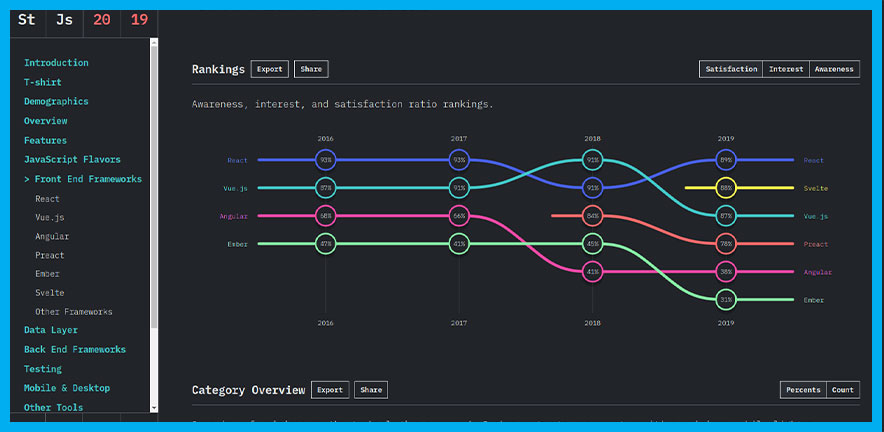The image size is (884, 432).
Task: Open Mobile & Desktop section
Action: point(67,387)
